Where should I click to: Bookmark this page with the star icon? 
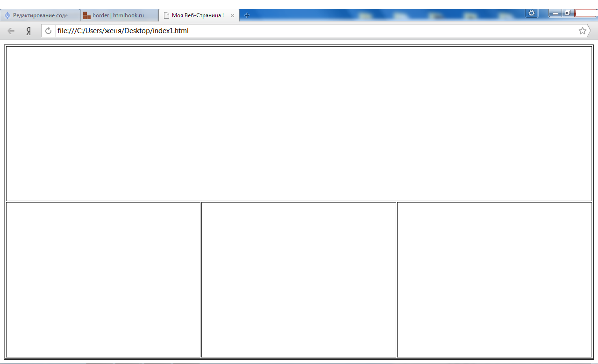pos(582,31)
